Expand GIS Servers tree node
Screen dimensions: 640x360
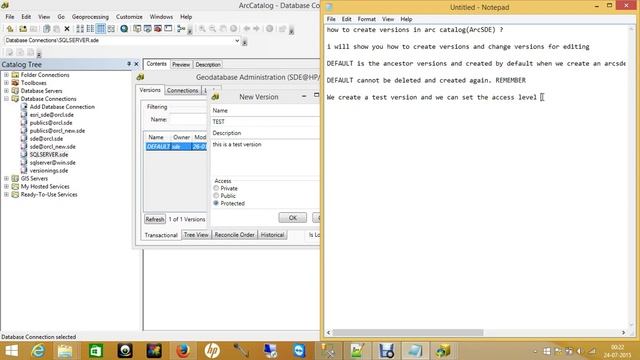click(x=7, y=178)
